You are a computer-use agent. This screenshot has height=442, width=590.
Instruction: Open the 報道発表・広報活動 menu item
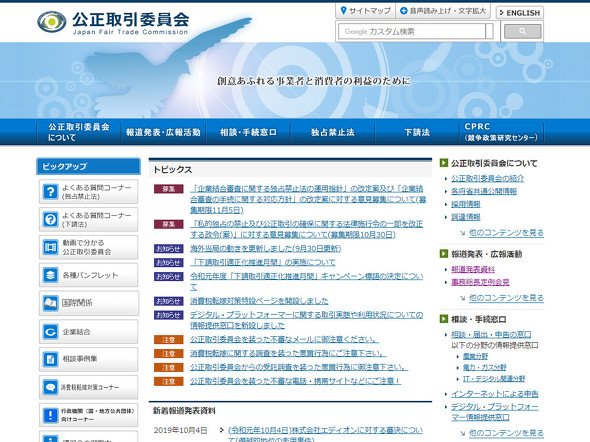(163, 132)
